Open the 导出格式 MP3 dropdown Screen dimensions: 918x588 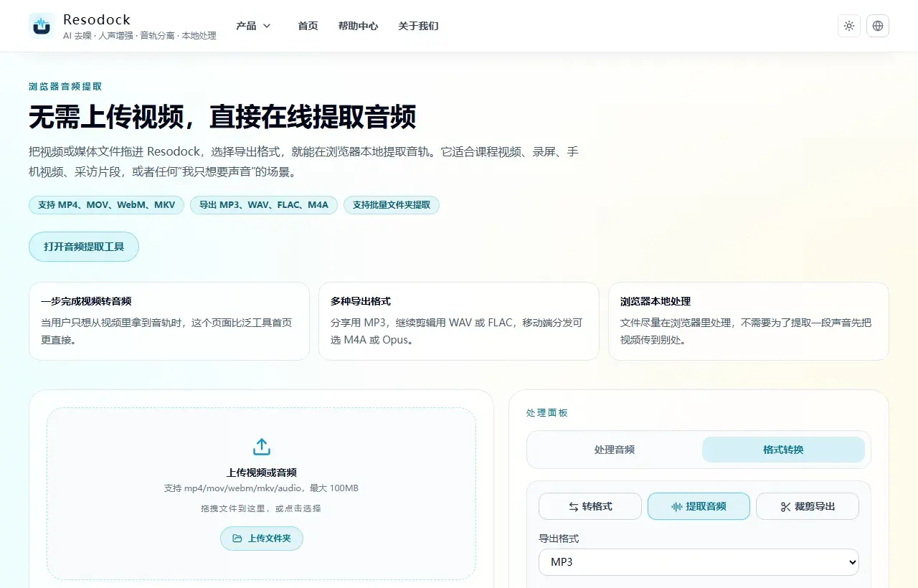(x=699, y=562)
